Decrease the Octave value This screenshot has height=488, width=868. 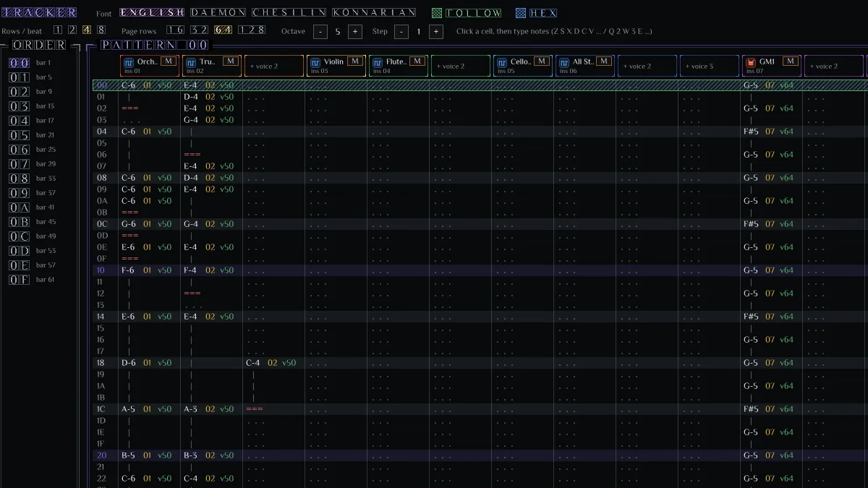pyautogui.click(x=320, y=32)
